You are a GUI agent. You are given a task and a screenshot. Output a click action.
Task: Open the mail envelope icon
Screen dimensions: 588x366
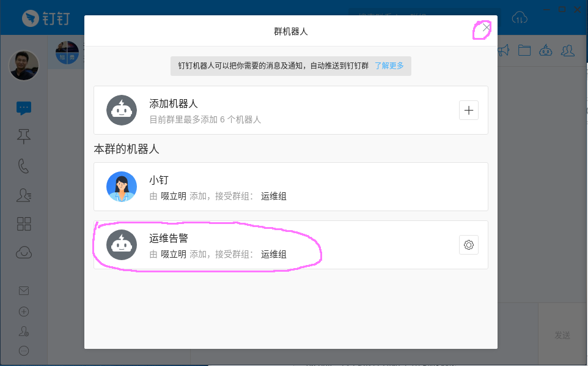click(x=24, y=291)
